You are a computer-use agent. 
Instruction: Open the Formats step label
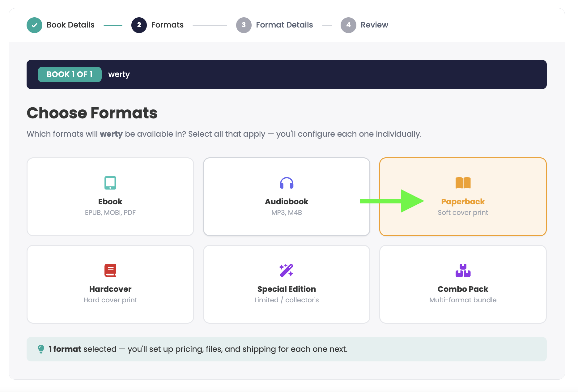tap(167, 25)
